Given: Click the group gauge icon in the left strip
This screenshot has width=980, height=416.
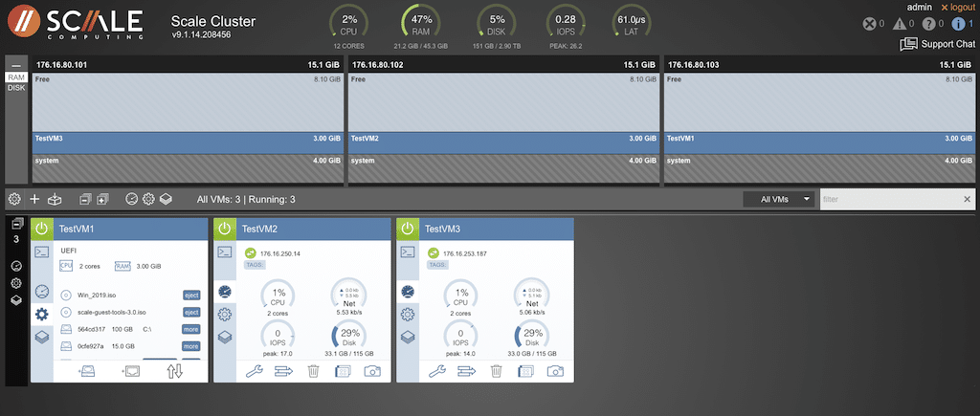Looking at the screenshot, I should pos(17,266).
